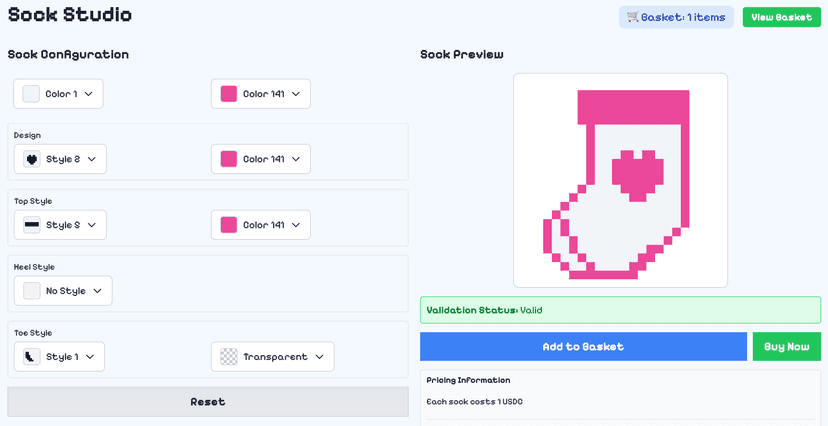
Task: Pick the Top Style pink color swatch
Action: tap(229, 225)
